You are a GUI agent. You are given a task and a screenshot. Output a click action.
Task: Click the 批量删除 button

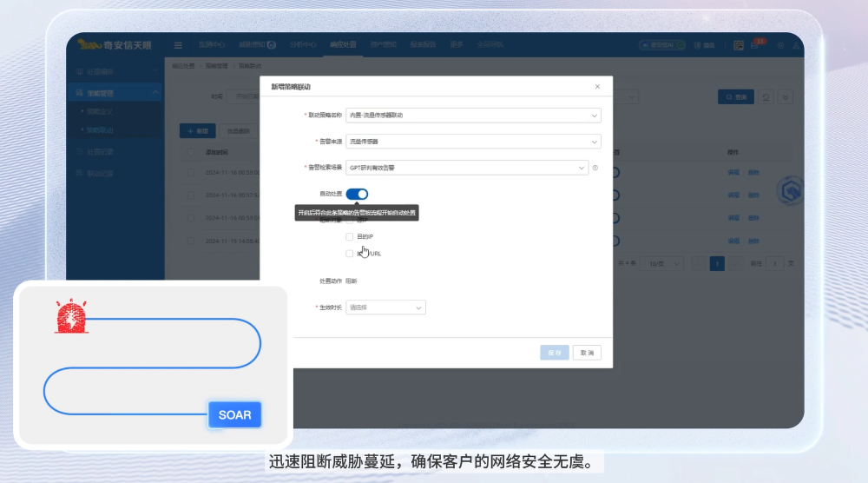click(239, 131)
